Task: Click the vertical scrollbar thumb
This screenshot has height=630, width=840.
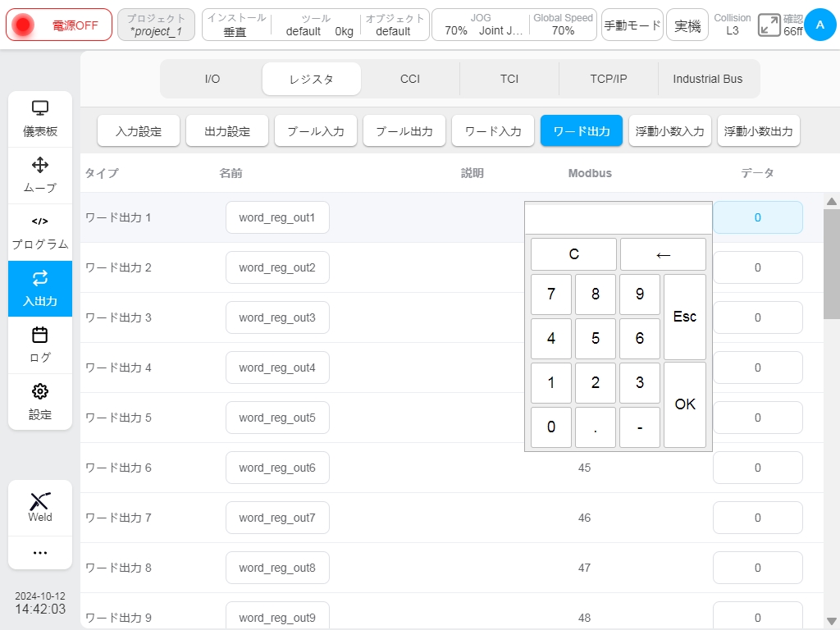Action: [x=832, y=264]
